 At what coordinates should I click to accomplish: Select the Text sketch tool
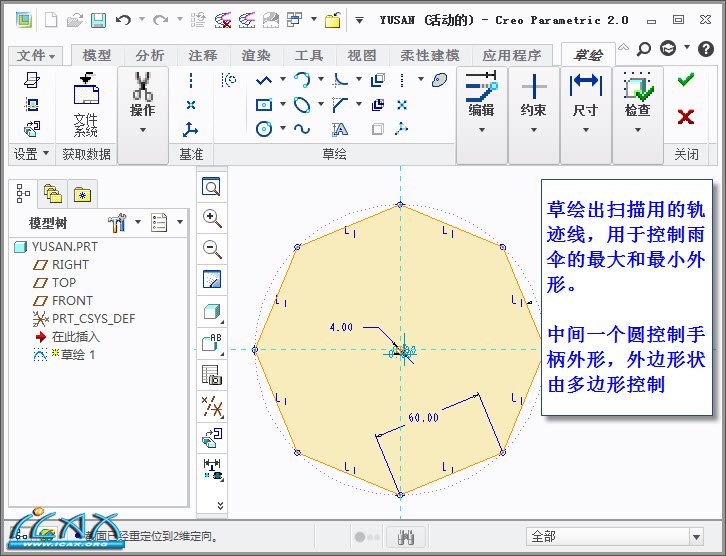(x=340, y=129)
